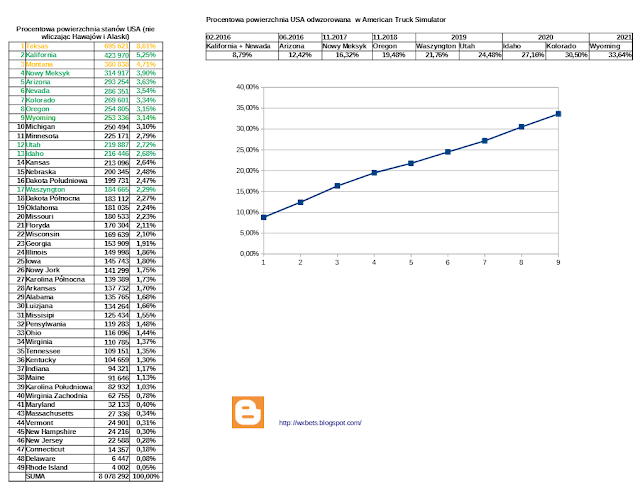Screen dimensions: 640x490
Task: Select the 8,61% percentage cell for Teksas
Action: tap(146, 46)
